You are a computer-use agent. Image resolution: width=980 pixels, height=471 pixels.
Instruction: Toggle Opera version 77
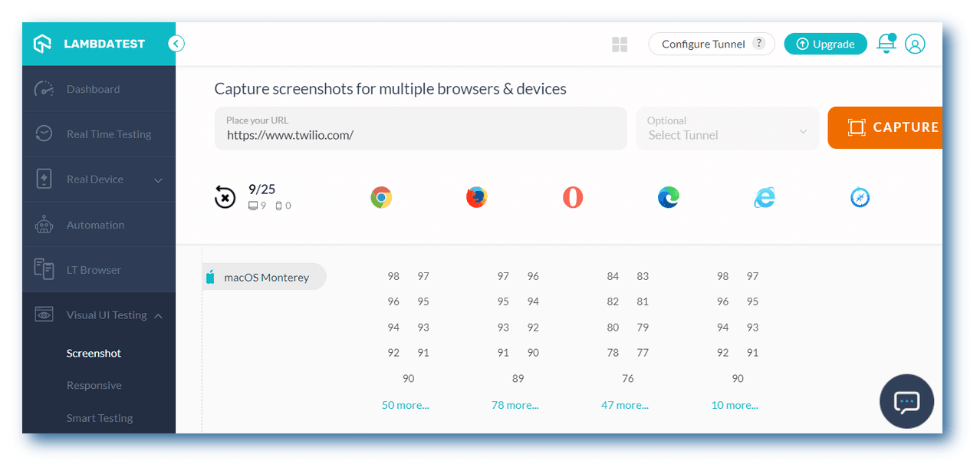[643, 353]
